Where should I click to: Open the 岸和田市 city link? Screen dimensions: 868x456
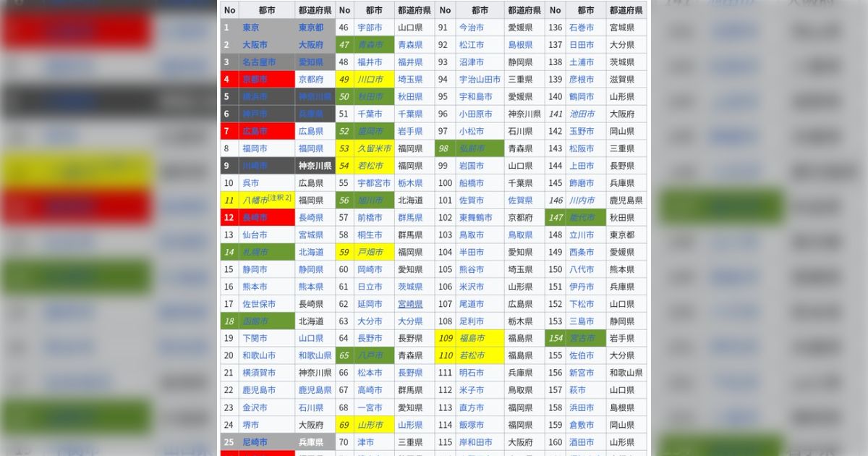coord(476,442)
